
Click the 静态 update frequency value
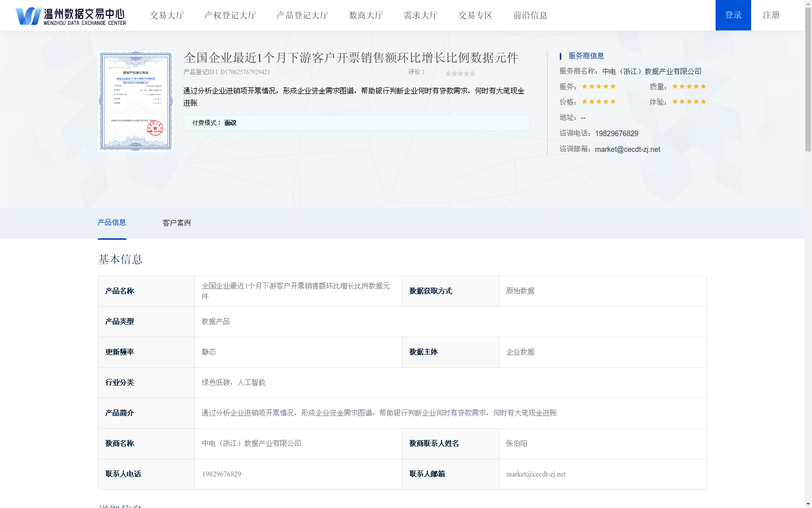pyautogui.click(x=209, y=352)
